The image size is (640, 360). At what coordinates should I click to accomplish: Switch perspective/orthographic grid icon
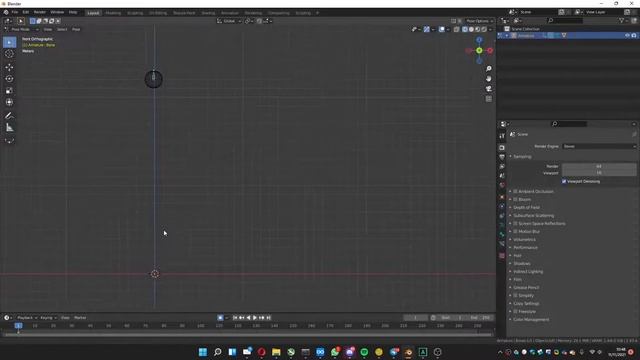(489, 99)
